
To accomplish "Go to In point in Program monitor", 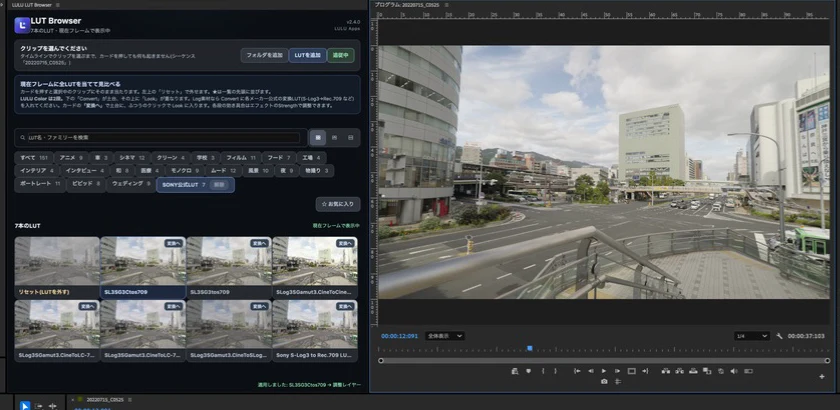I will coord(578,371).
